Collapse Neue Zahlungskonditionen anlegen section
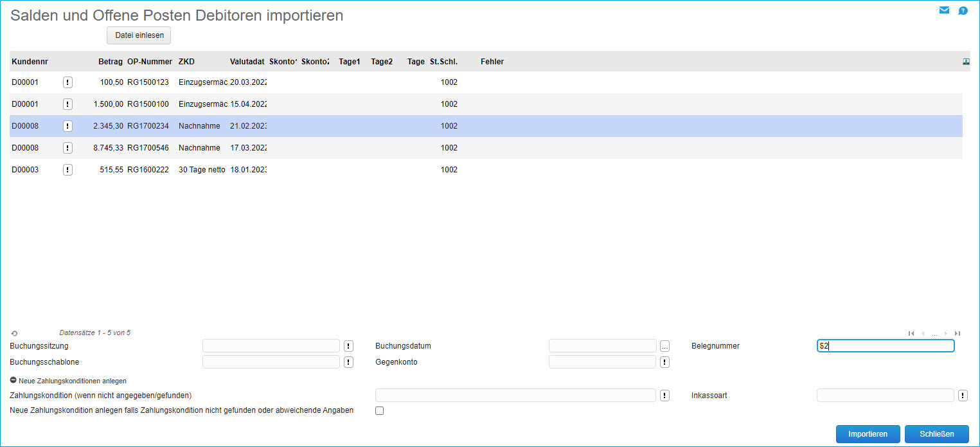Screen dimensions: 980x447 point(13,381)
